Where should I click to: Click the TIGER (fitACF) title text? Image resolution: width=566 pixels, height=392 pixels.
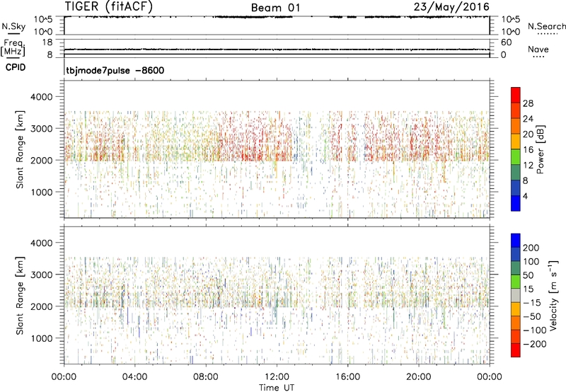tap(109, 6)
